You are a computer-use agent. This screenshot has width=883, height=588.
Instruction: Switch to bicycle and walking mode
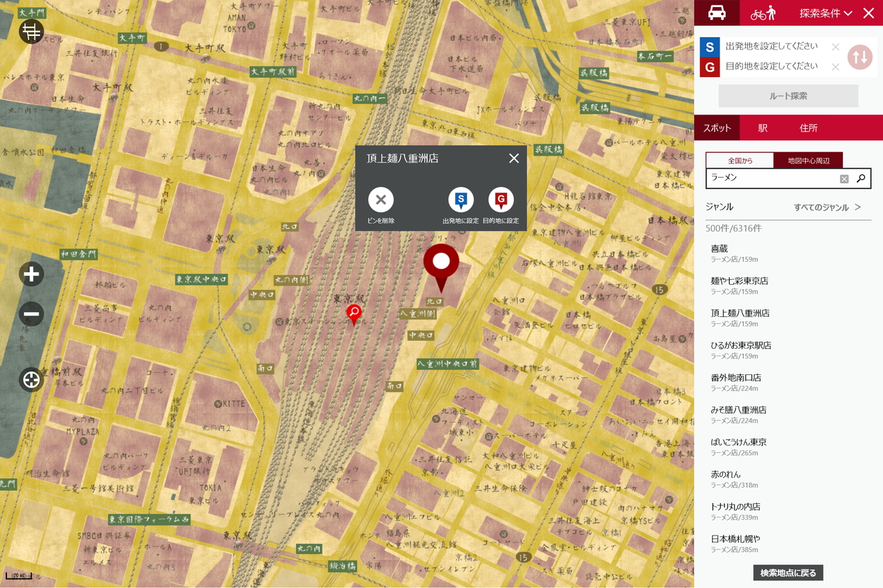[764, 12]
